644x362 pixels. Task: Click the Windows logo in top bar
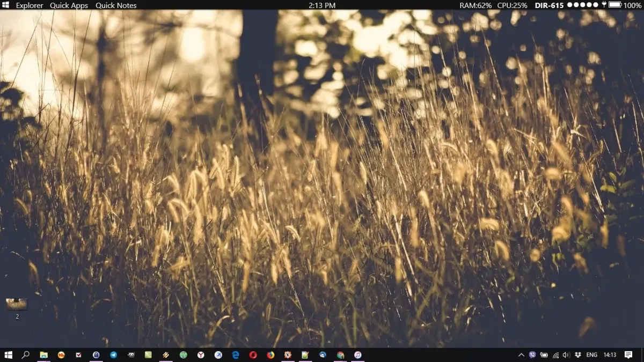click(x=5, y=5)
